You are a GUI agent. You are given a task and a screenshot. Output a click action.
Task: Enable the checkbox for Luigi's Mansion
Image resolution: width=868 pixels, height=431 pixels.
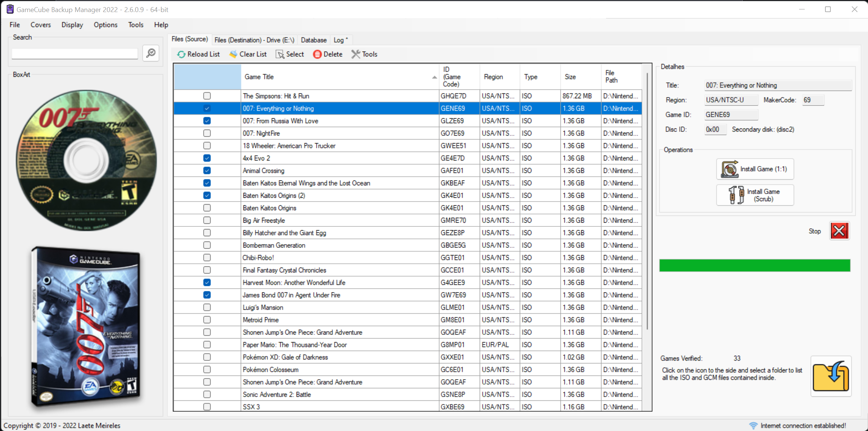(x=207, y=307)
